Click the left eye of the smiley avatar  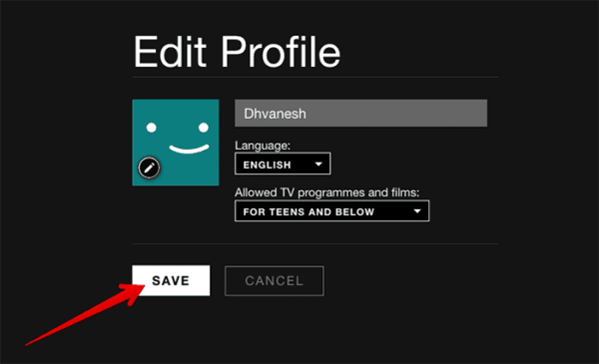[152, 128]
